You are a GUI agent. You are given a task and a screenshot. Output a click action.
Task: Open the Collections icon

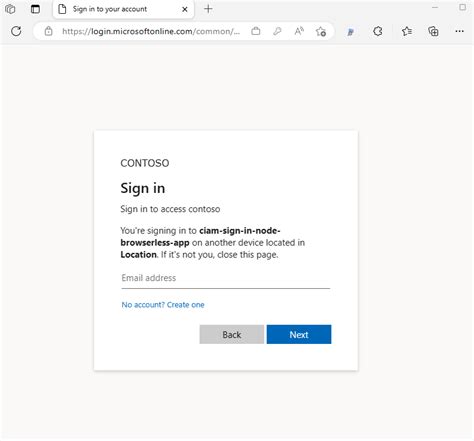click(433, 31)
